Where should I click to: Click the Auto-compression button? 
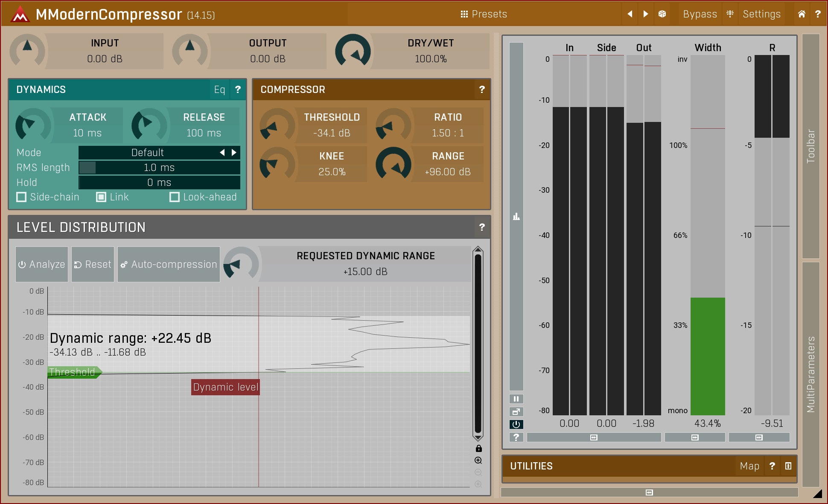pyautogui.click(x=169, y=264)
